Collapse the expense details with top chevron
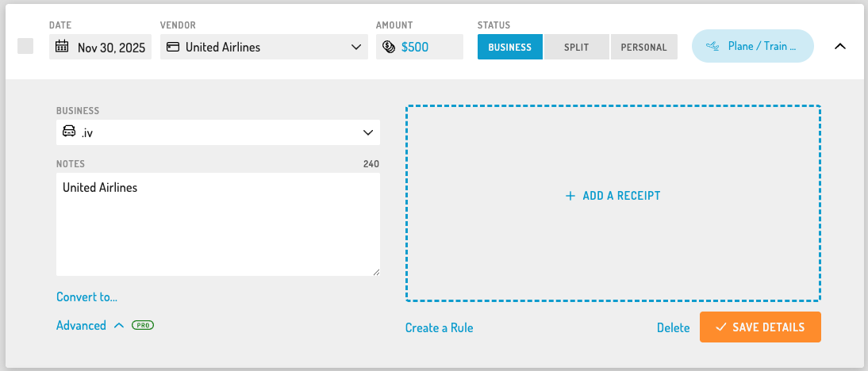The width and height of the screenshot is (868, 371). pyautogui.click(x=840, y=47)
